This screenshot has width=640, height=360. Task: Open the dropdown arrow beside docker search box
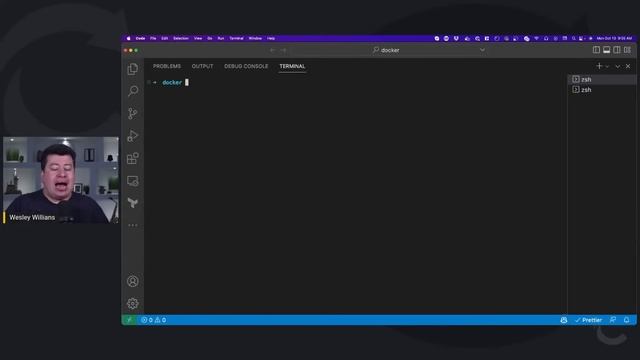click(x=482, y=50)
